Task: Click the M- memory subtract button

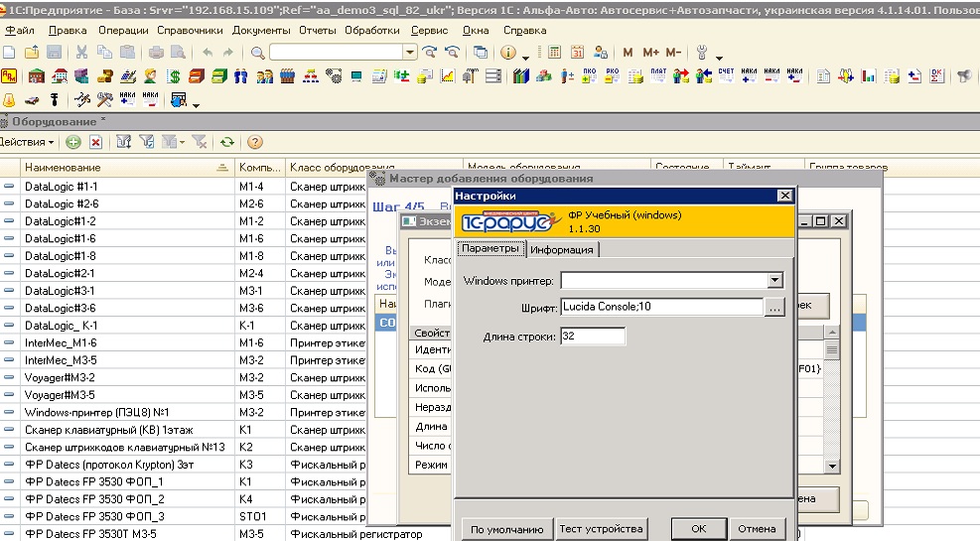Action: click(673, 53)
